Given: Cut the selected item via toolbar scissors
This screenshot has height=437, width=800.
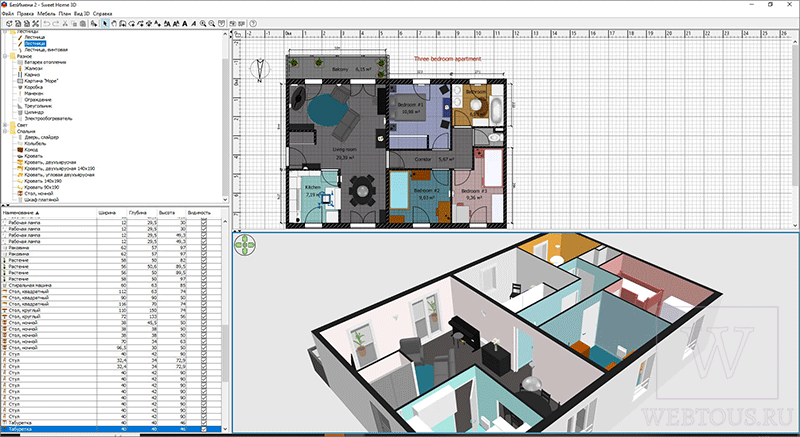Looking at the screenshot, I should (65, 23).
